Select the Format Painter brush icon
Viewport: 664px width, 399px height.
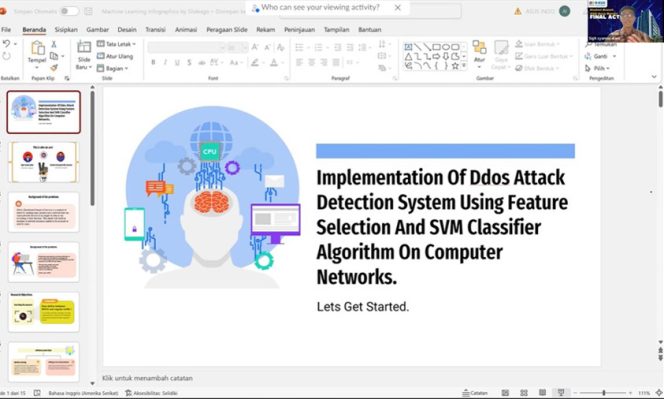54,68
